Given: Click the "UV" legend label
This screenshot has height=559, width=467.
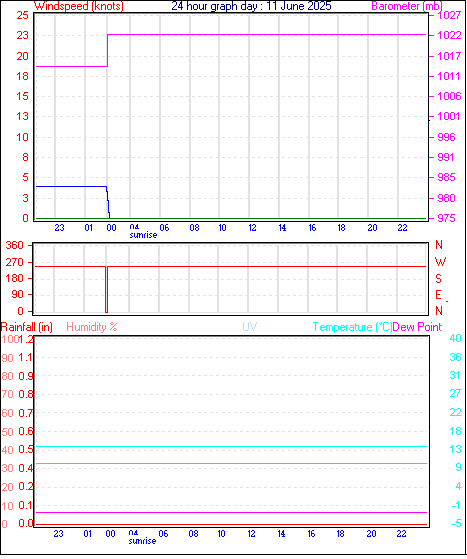Looking at the screenshot, I should [250, 327].
